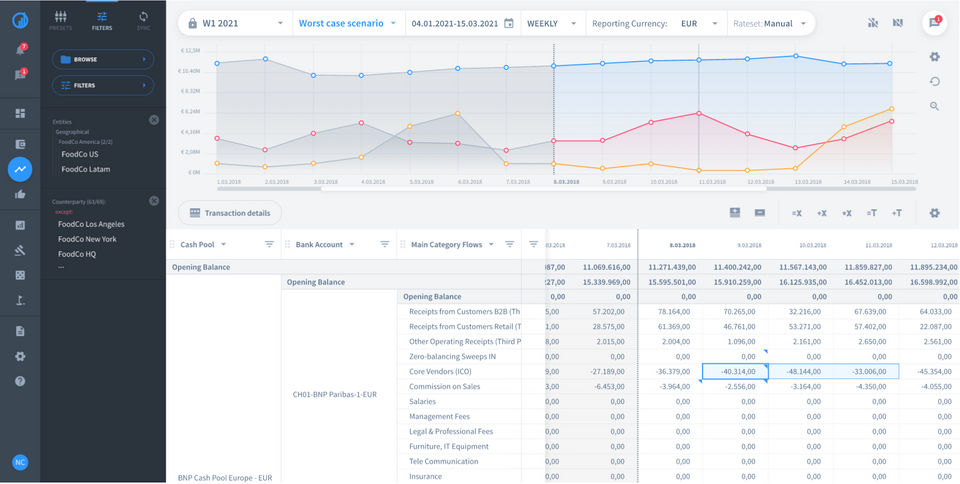Click the Salaries row label
This screenshot has height=484, width=960.
click(422, 401)
